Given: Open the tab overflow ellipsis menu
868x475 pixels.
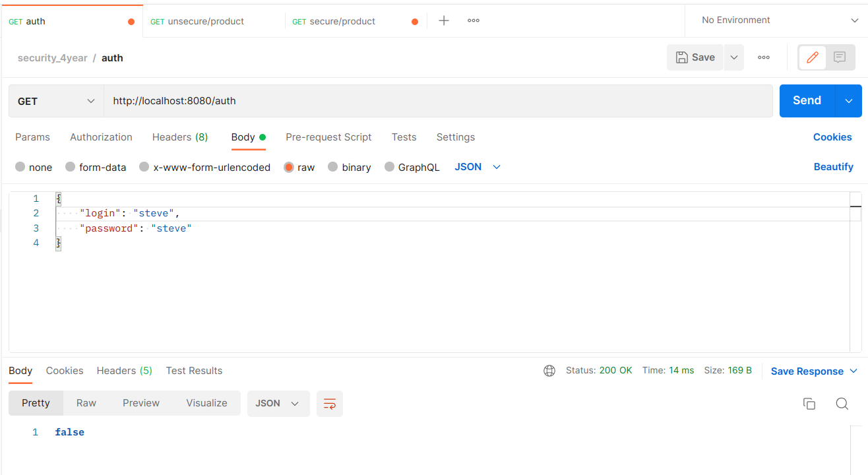Looking at the screenshot, I should 472,20.
